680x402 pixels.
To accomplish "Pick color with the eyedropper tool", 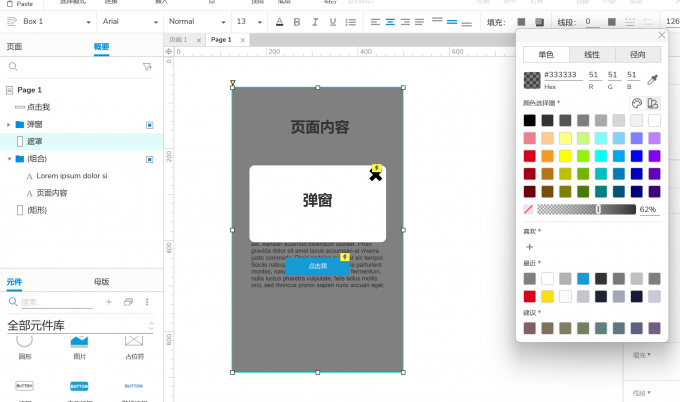I will click(652, 79).
